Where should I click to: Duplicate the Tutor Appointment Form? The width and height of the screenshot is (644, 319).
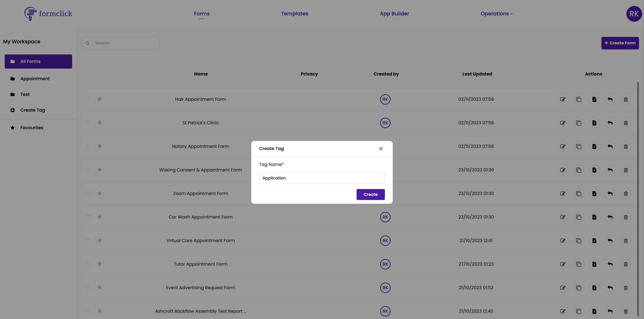click(578, 264)
